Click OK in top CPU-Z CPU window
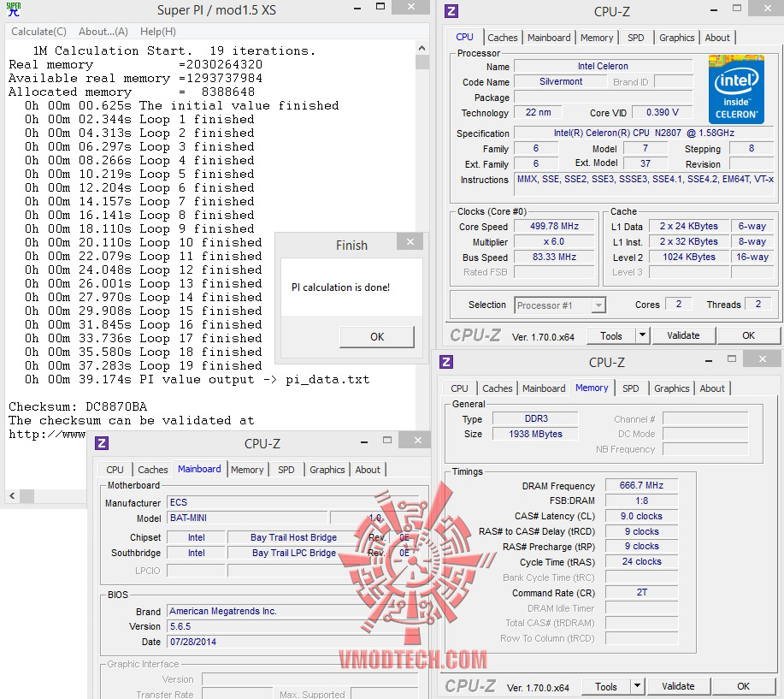The height and width of the screenshot is (699, 784). coord(748,335)
